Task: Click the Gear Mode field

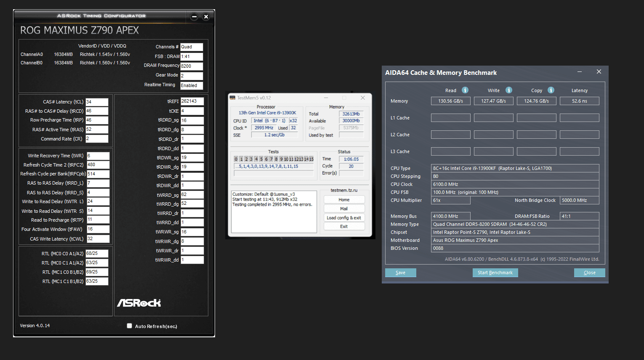Action: [192, 76]
